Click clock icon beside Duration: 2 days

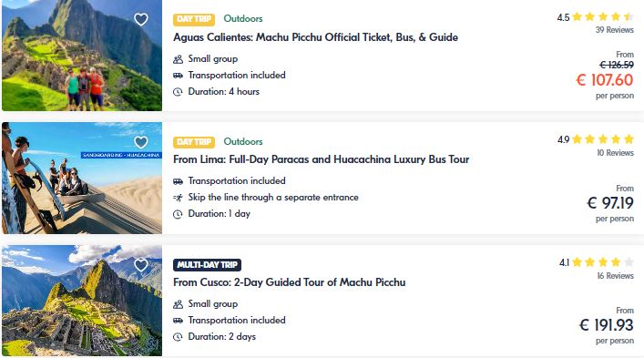point(178,337)
